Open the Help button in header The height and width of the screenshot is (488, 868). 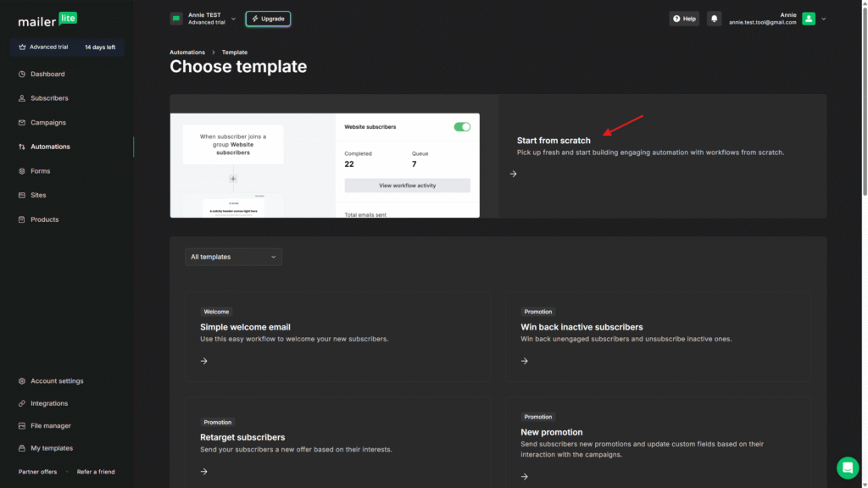point(684,19)
